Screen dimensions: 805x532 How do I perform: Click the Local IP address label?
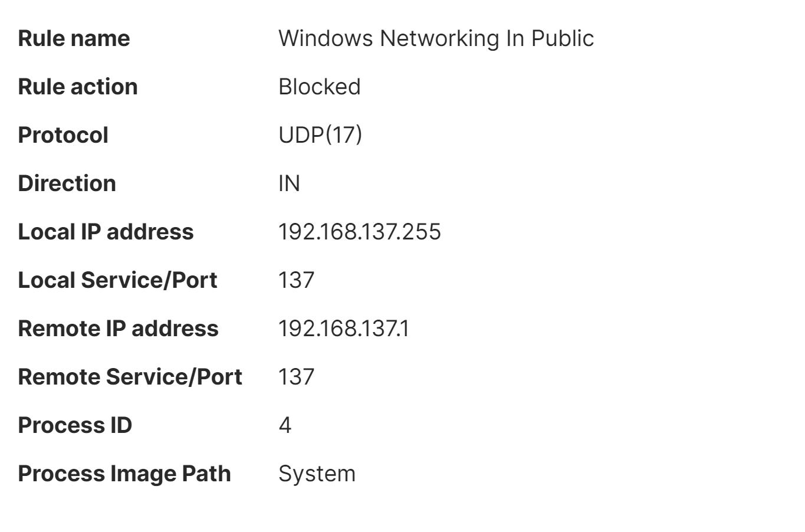tap(106, 232)
